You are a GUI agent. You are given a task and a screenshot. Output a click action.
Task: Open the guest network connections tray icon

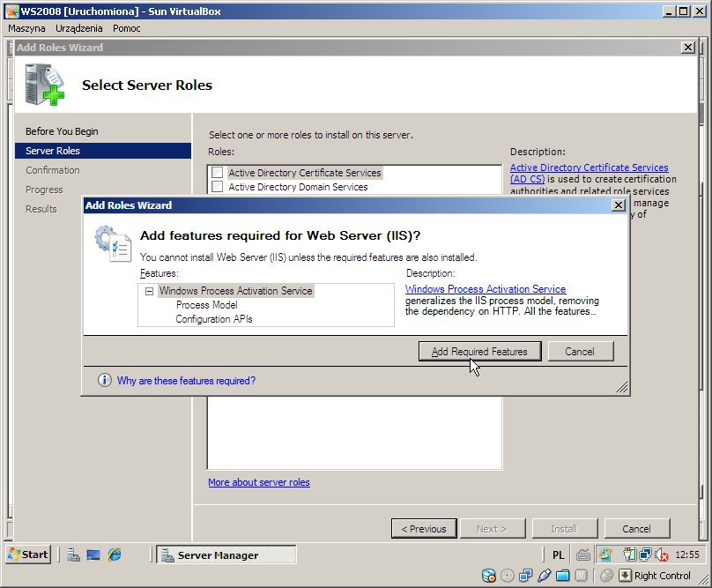[x=645, y=555]
